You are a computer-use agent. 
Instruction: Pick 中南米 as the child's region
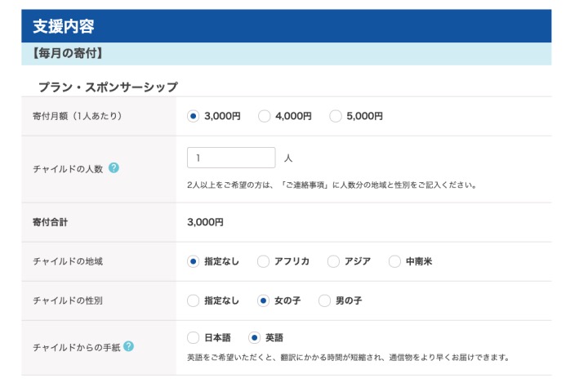click(395, 261)
